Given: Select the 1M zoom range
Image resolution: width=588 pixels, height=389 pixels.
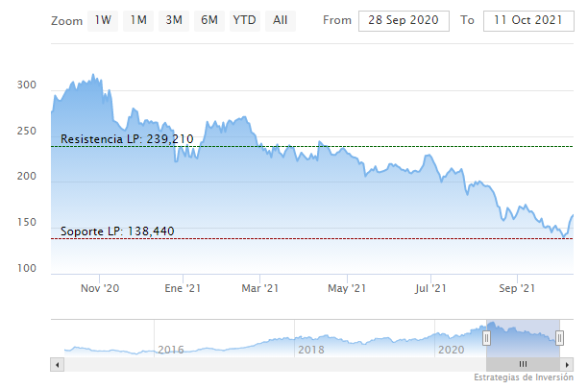Looking at the screenshot, I should coord(138,19).
